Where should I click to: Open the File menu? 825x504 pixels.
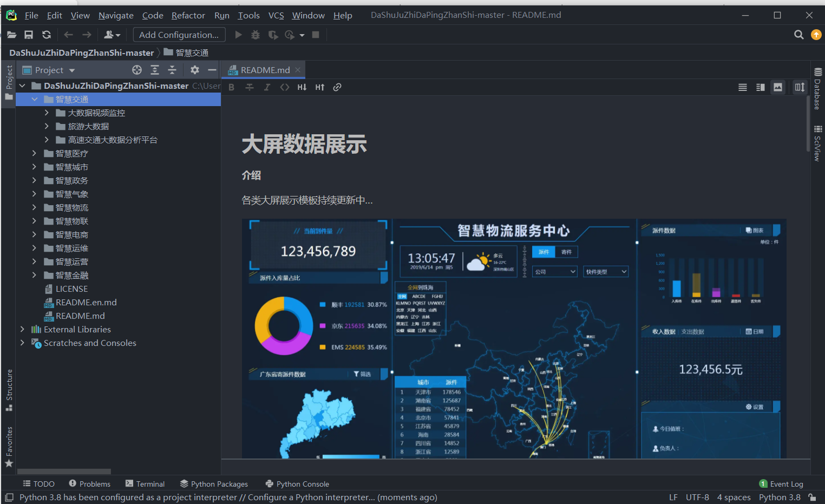click(x=31, y=15)
